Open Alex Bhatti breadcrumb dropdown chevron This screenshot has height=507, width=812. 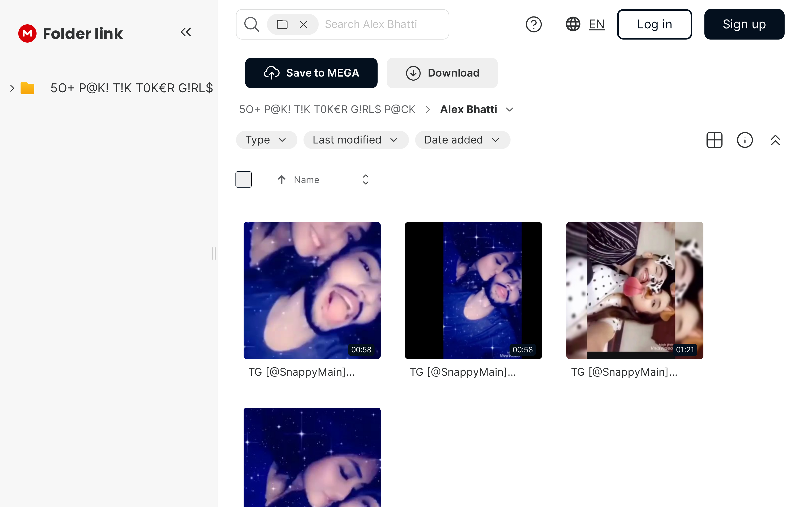(x=509, y=110)
